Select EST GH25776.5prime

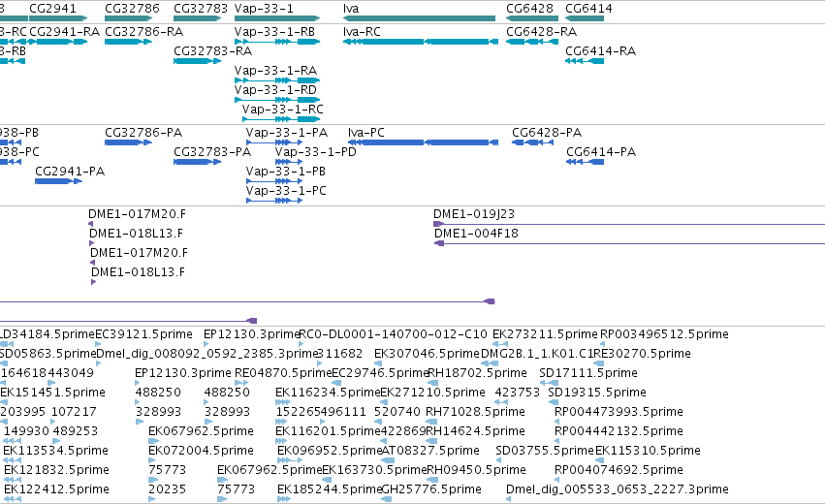tap(386, 499)
